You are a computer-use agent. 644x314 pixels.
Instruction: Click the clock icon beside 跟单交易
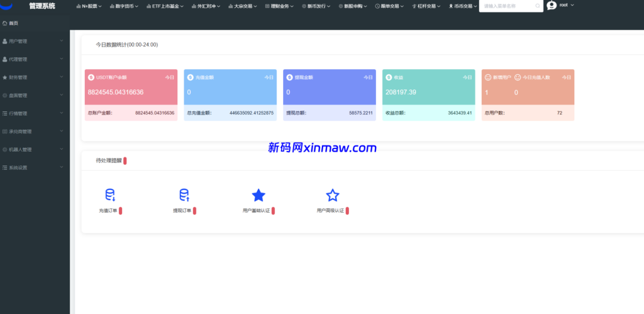[x=377, y=6]
